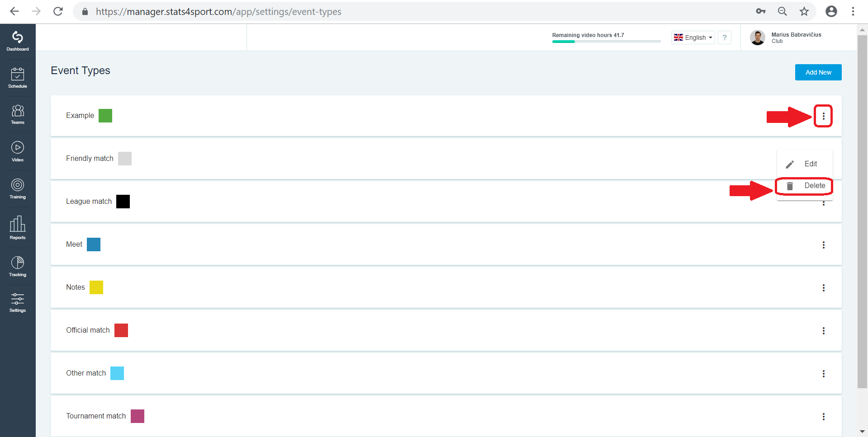Open Settings in the sidebar
Image resolution: width=868 pixels, height=437 pixels.
(x=18, y=303)
